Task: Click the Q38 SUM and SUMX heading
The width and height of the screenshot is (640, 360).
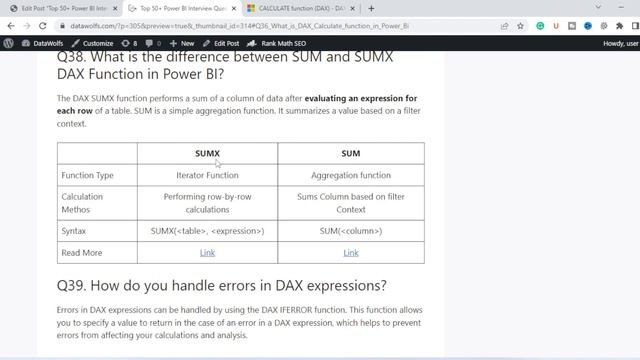Action: pos(225,65)
